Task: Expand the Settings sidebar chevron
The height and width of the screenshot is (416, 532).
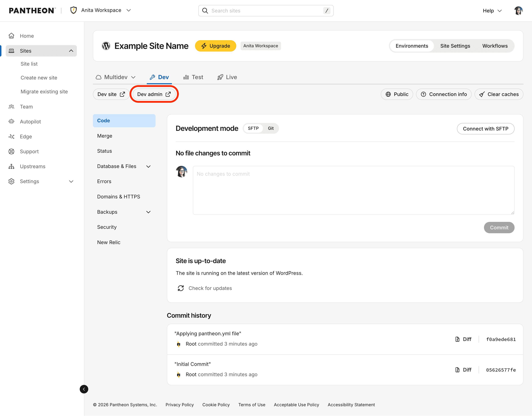Action: pyautogui.click(x=71, y=182)
